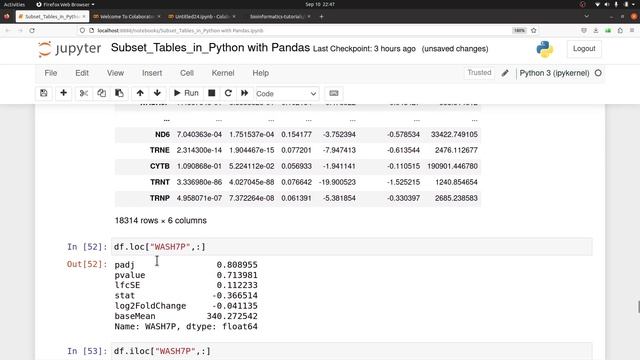Restart kernel and run all with fast-forward icon
640x360 pixels.
(244, 93)
